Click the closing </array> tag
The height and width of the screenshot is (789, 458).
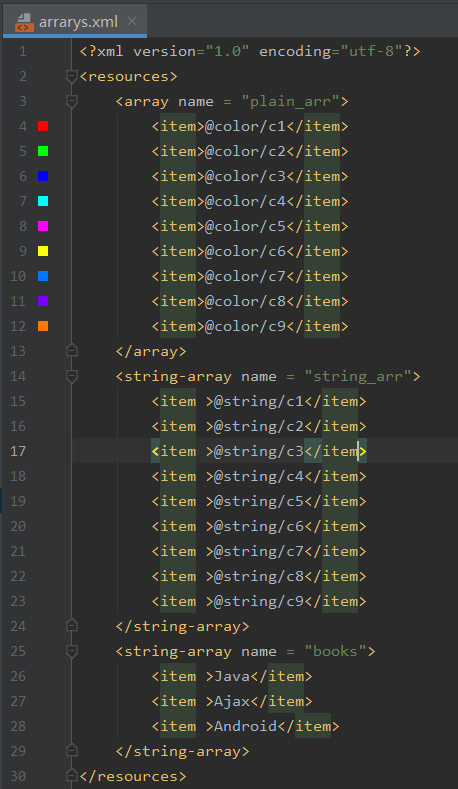pyautogui.click(x=151, y=351)
